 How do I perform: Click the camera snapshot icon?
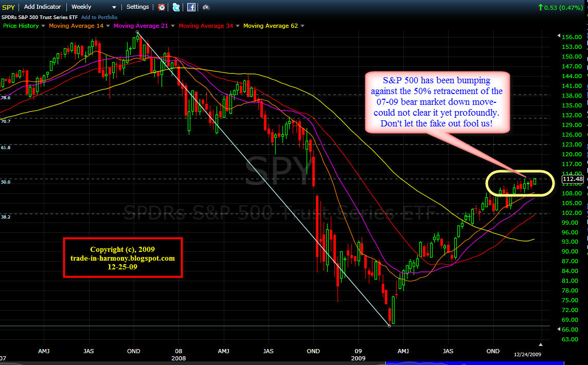[206, 7]
